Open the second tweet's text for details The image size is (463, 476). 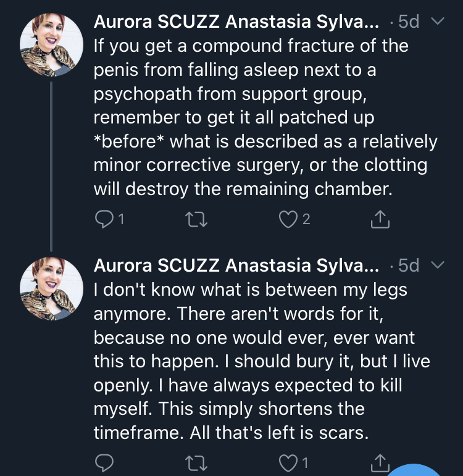[262, 361]
